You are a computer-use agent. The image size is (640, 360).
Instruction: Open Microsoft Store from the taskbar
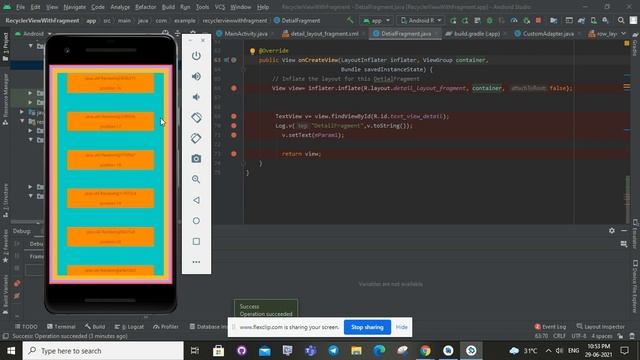coord(218,351)
